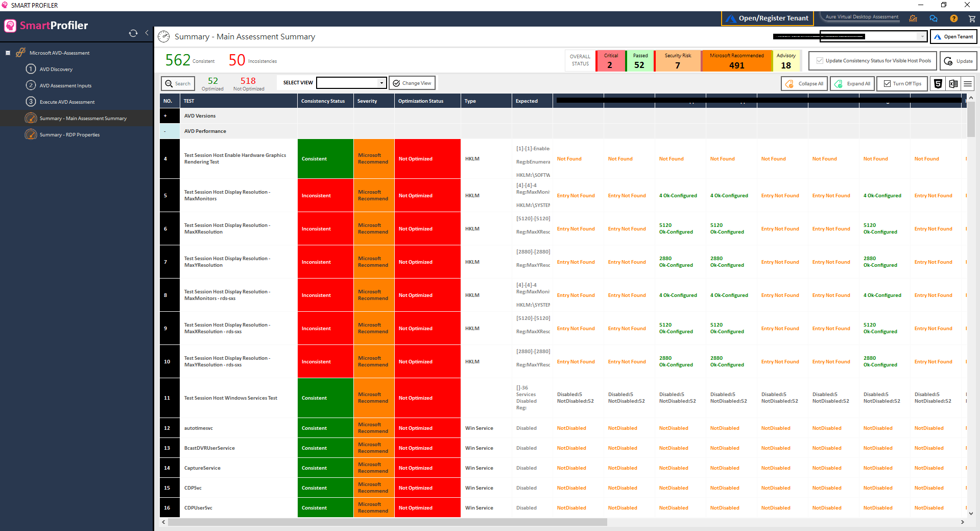Click the Execute AVD Assessment step 3 icon
This screenshot has height=531, width=980.
(x=31, y=102)
